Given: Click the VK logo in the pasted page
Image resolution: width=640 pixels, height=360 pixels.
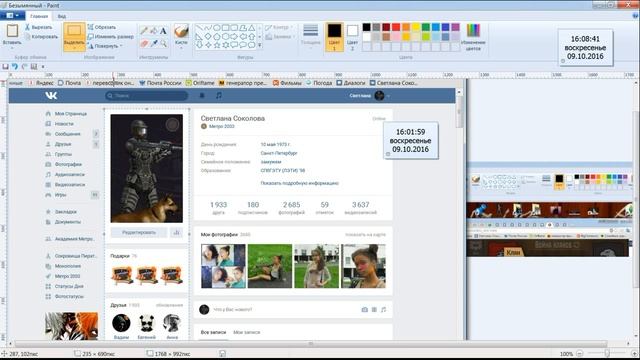Looking at the screenshot, I should click(51, 96).
